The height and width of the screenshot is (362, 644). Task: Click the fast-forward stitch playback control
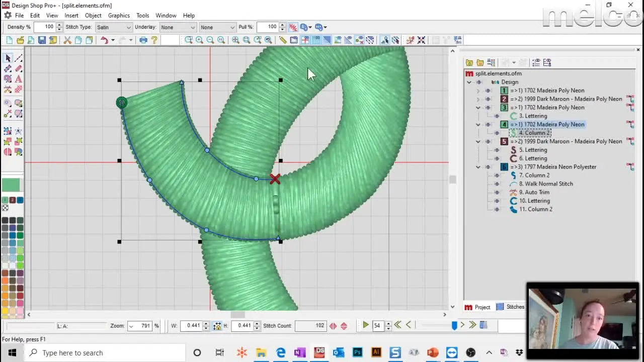point(472,325)
